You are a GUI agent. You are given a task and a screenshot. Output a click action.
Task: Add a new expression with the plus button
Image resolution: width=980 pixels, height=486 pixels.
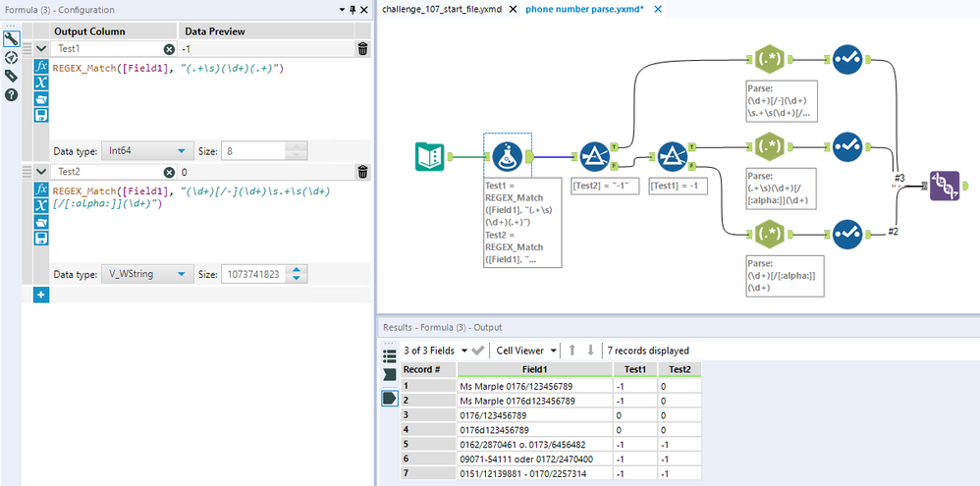click(41, 295)
